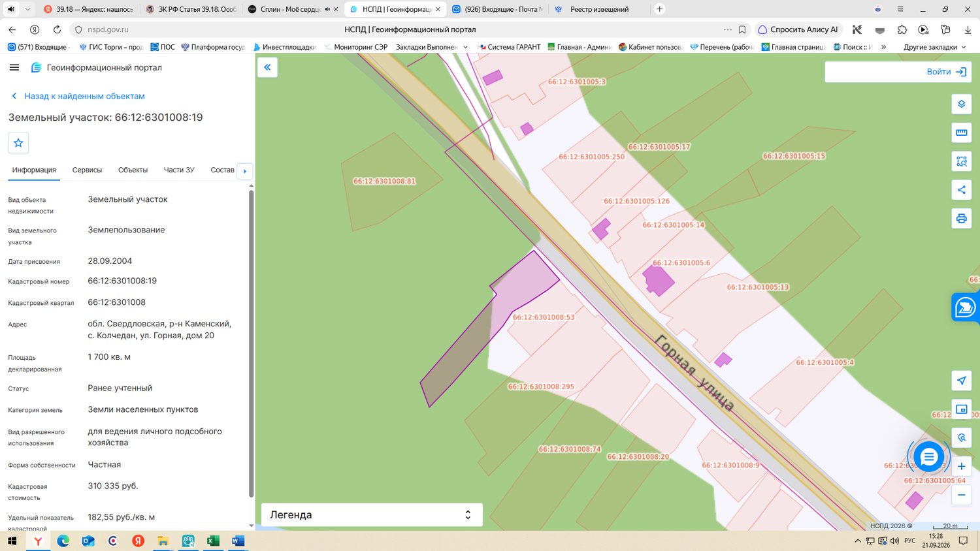Screen dimensions: 980x551
Task: Click parcel label 66:12:6301008:81 on map
Action: click(384, 181)
